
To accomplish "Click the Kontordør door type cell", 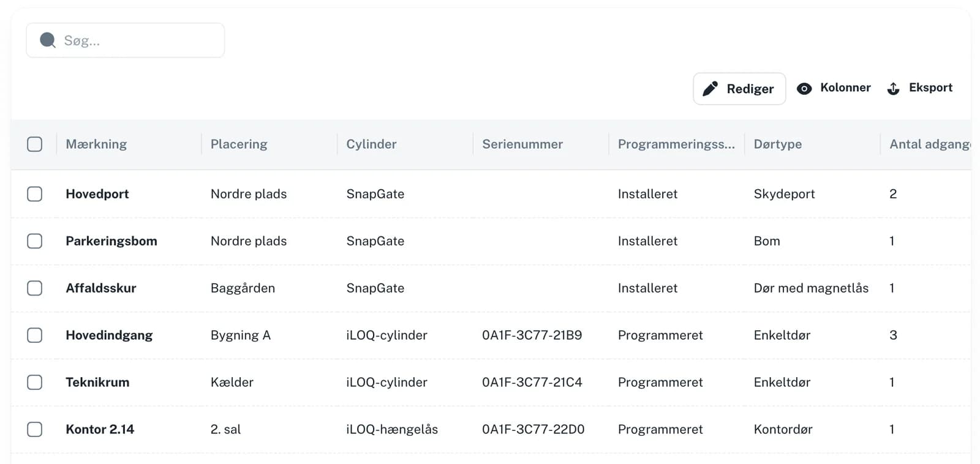I will [783, 430].
